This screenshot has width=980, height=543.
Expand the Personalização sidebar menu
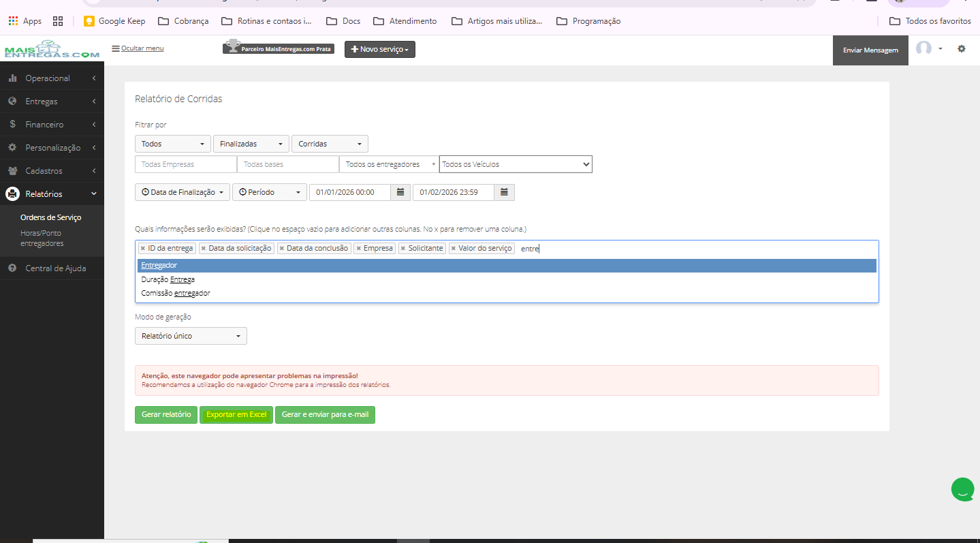pos(52,148)
